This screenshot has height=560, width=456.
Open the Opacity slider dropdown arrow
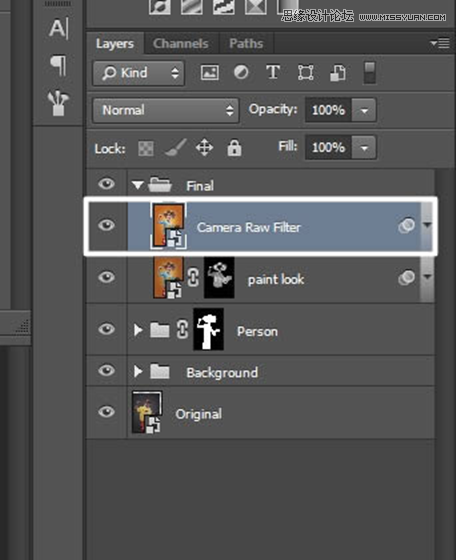pyautogui.click(x=364, y=110)
